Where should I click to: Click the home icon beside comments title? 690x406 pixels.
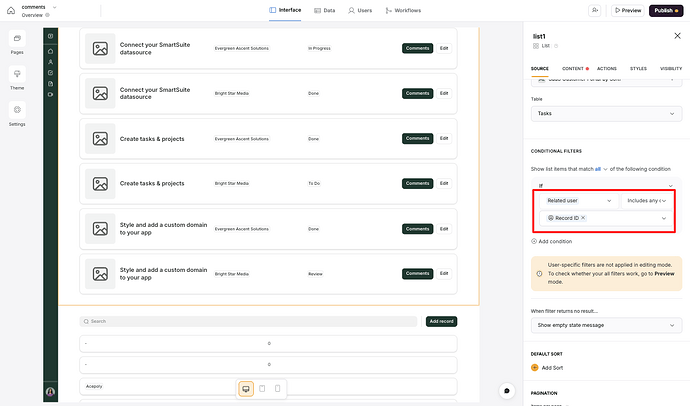pyautogui.click(x=11, y=10)
